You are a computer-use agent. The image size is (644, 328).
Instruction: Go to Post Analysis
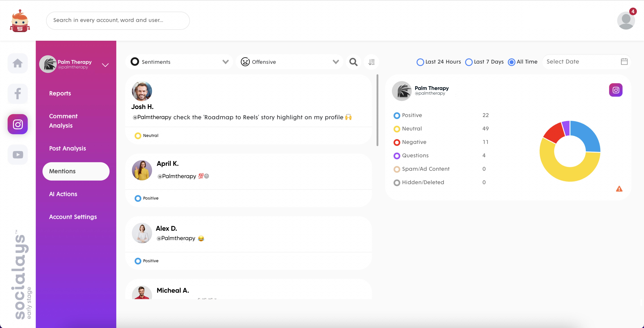tap(68, 148)
